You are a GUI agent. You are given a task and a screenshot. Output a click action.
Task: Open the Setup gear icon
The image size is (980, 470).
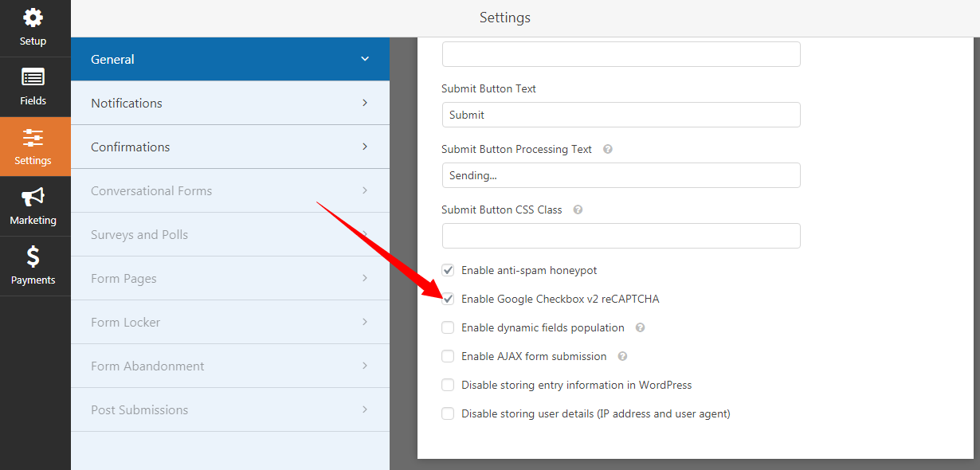(33, 18)
